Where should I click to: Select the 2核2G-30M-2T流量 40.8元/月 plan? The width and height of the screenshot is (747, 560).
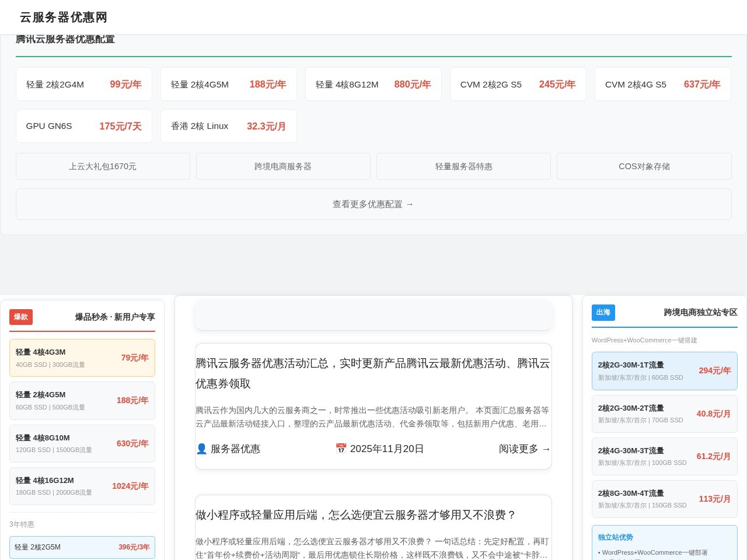[x=665, y=414]
